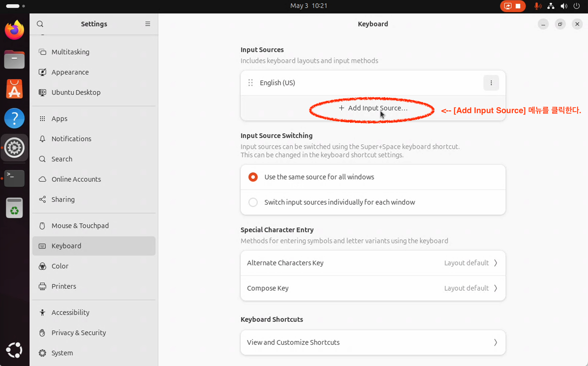Viewport: 588px width, 366px height.
Task: Open the Appearance settings panel
Action: [x=70, y=72]
